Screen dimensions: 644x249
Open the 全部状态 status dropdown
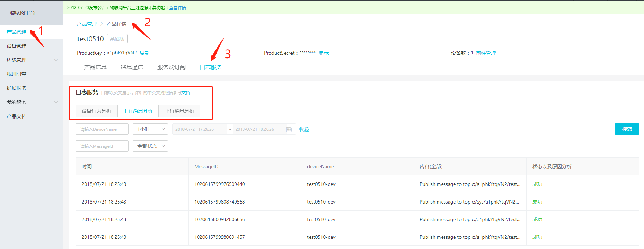point(150,146)
